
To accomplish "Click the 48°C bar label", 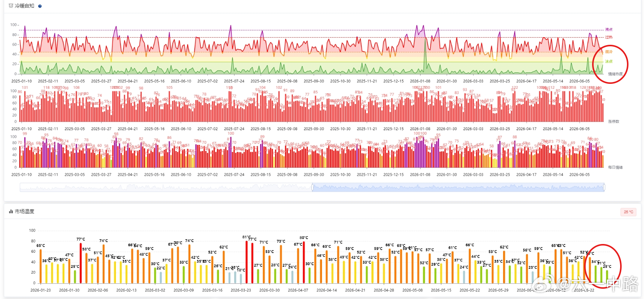I will pyautogui.click(x=144, y=255).
